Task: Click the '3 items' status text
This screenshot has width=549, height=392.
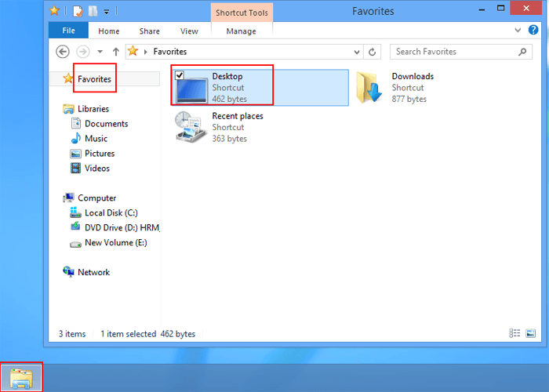Action: click(x=72, y=334)
